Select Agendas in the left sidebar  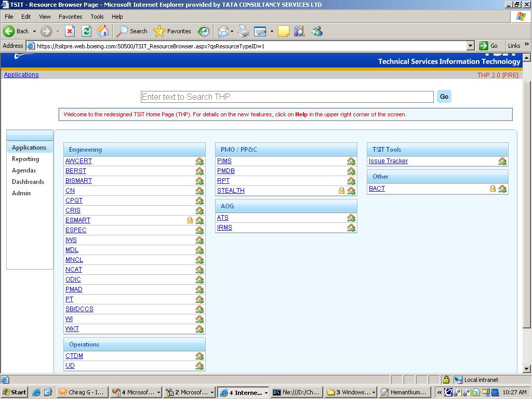tap(24, 170)
